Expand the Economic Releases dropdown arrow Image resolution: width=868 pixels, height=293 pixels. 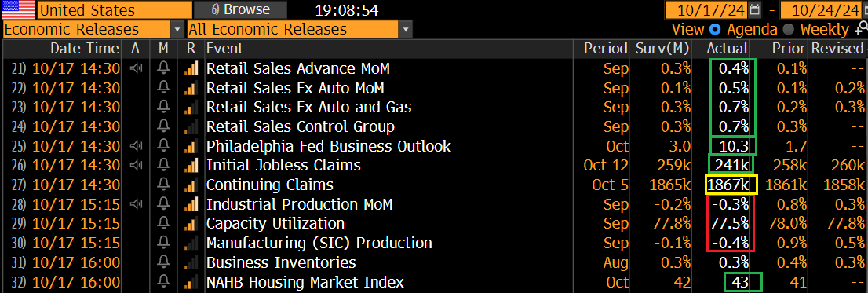[177, 29]
